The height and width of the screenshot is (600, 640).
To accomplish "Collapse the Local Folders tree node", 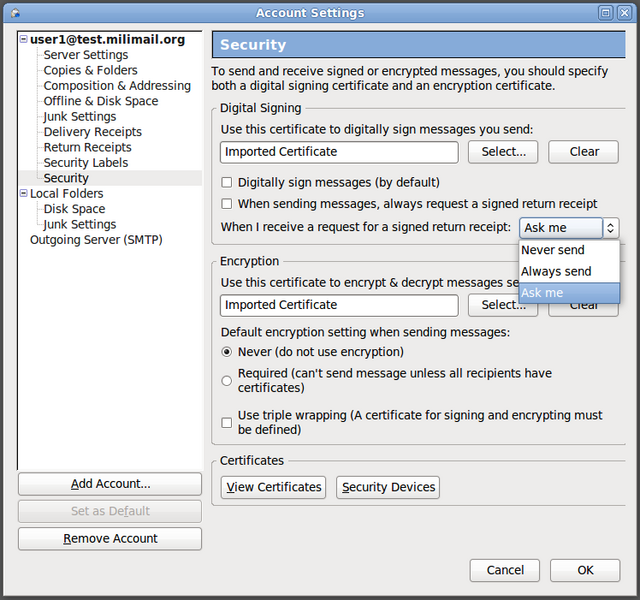I will pyautogui.click(x=24, y=194).
